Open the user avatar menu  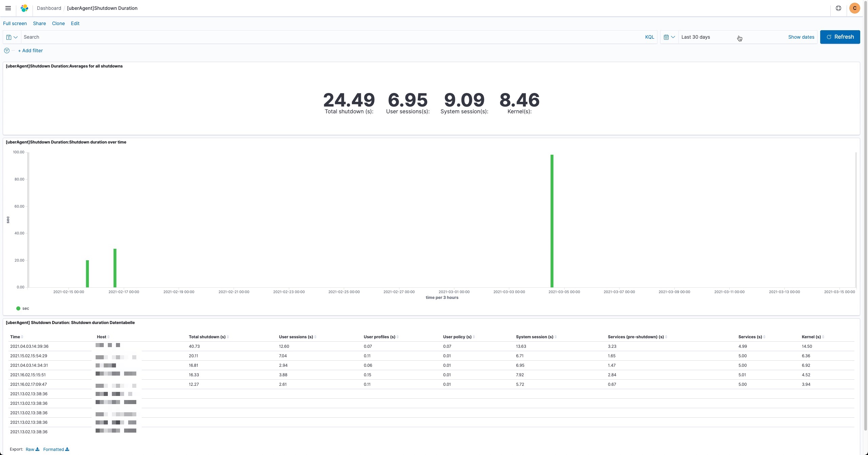854,8
